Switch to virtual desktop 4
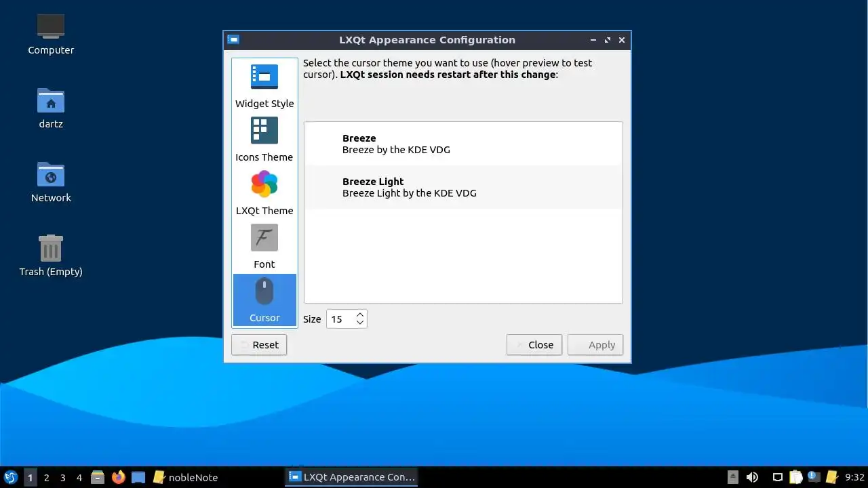868x488 pixels. (79, 477)
